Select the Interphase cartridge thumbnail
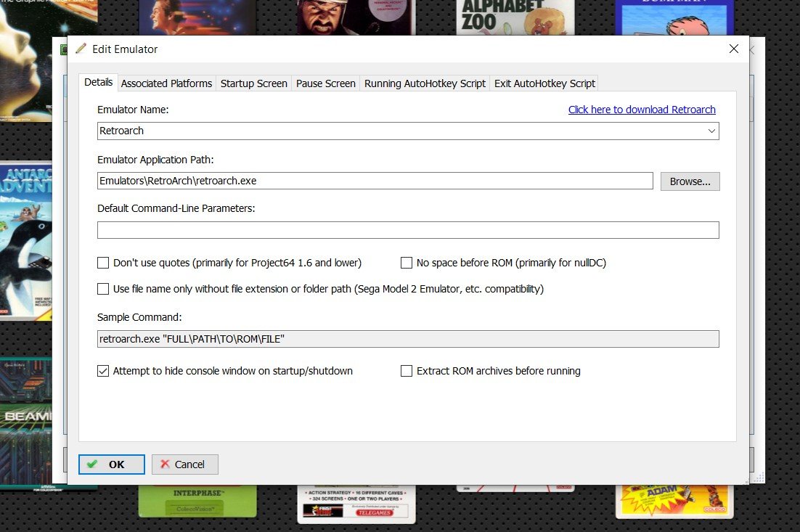This screenshot has height=532, width=800. point(197,501)
